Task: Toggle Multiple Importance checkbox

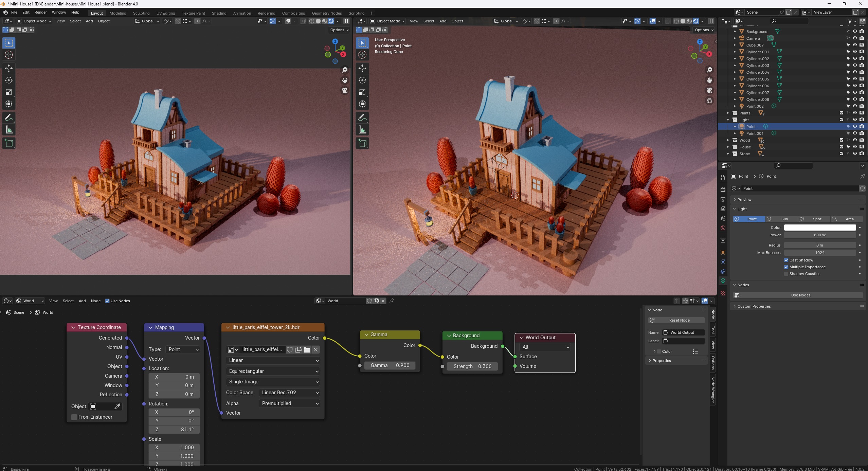Action: [x=786, y=267]
